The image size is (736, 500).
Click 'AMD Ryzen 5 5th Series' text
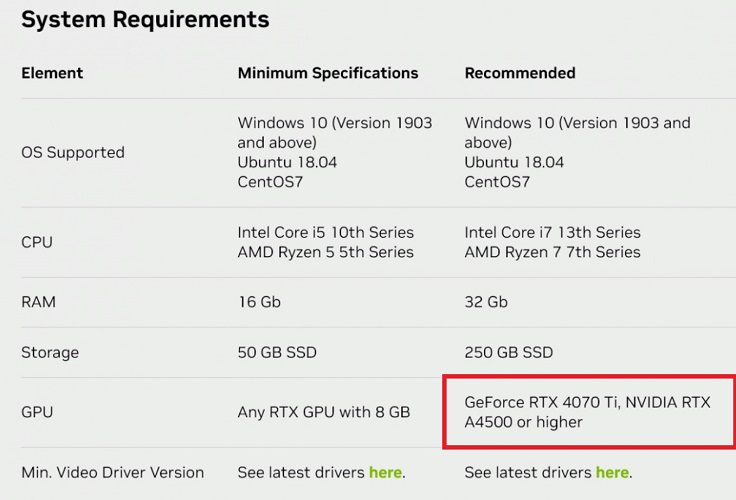point(326,252)
